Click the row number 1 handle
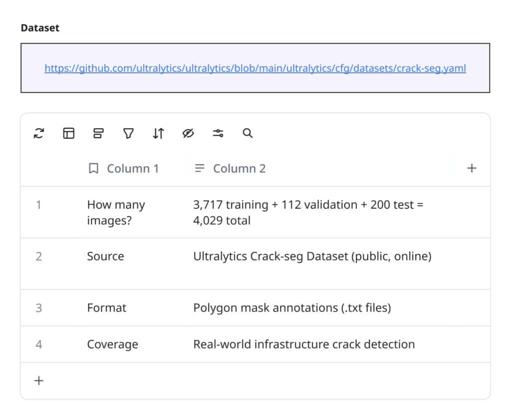 click(x=39, y=205)
